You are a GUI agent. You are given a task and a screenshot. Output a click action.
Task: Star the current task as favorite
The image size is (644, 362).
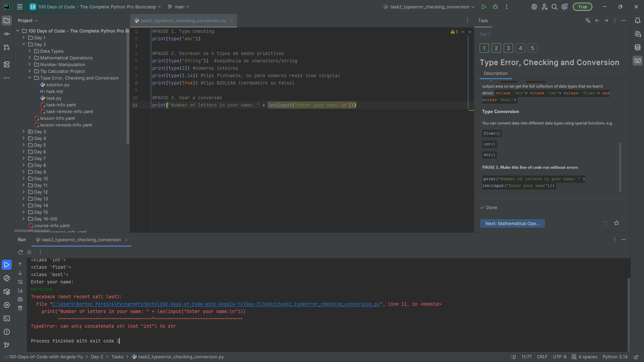point(616,223)
